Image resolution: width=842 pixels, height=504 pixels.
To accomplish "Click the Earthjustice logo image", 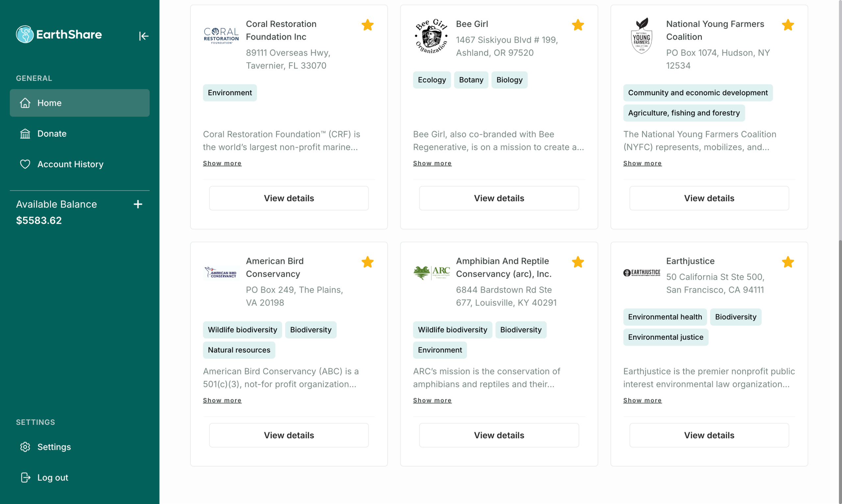I will click(x=641, y=273).
